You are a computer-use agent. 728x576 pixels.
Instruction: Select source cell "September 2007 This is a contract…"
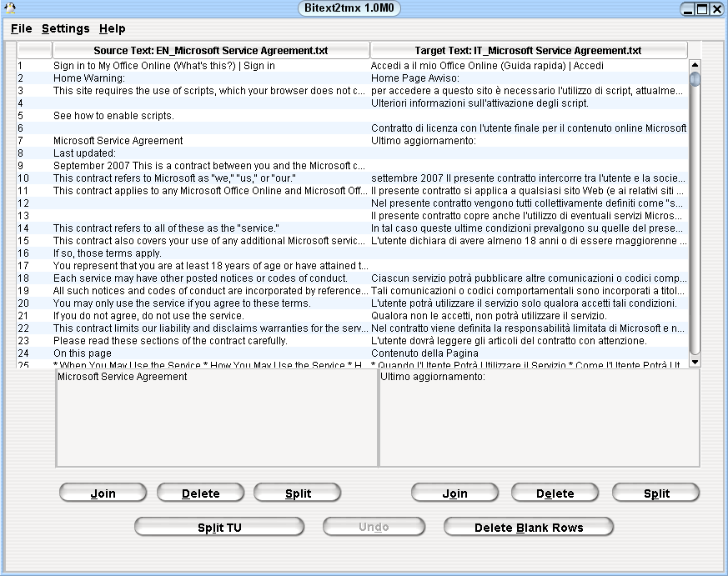click(x=211, y=166)
